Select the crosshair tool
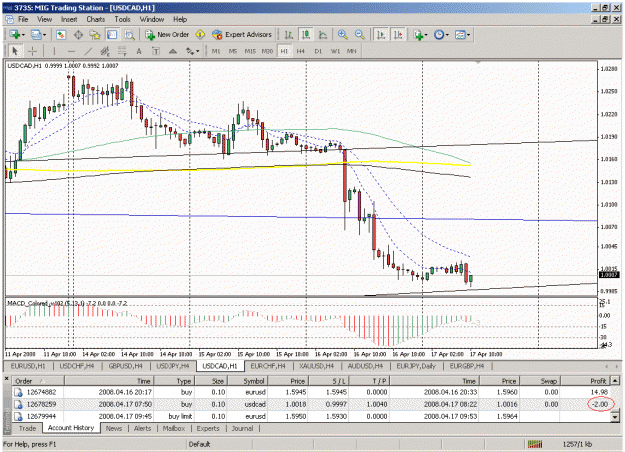Viewport: 625px width, 452px height. coord(32,51)
